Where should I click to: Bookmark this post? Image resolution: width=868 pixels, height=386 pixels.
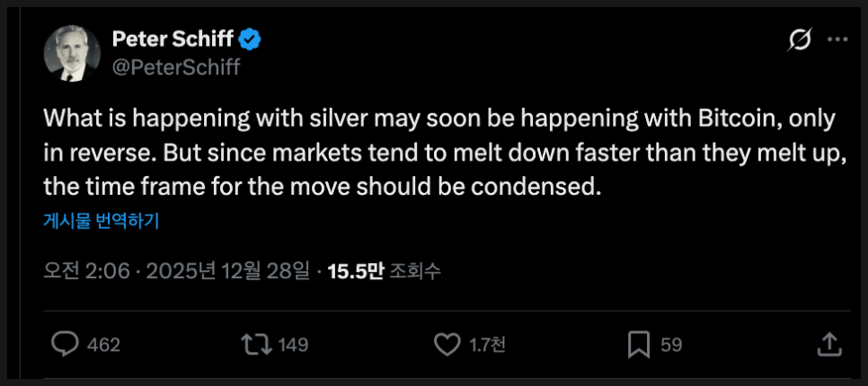click(x=639, y=345)
